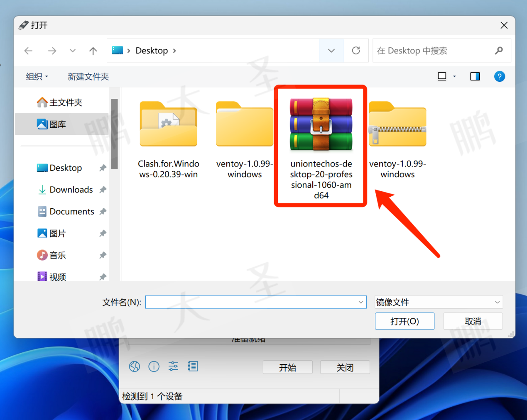Open recent locations chevron in navigation
This screenshot has height=420, width=527.
73,51
